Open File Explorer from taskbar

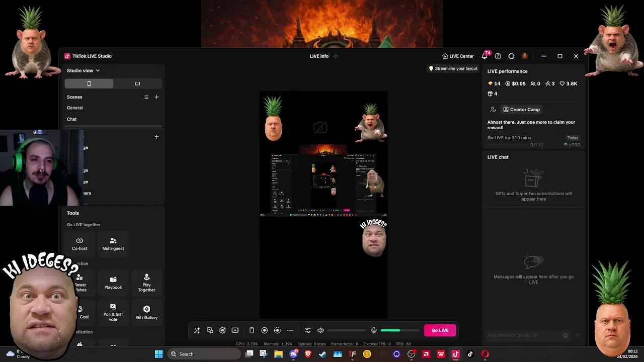278,354
